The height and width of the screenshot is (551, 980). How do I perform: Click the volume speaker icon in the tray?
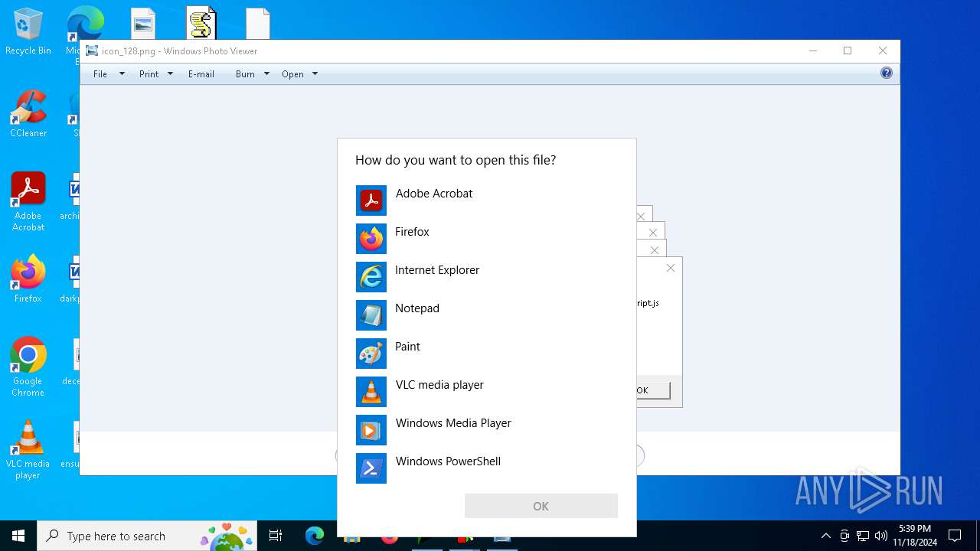click(x=881, y=536)
